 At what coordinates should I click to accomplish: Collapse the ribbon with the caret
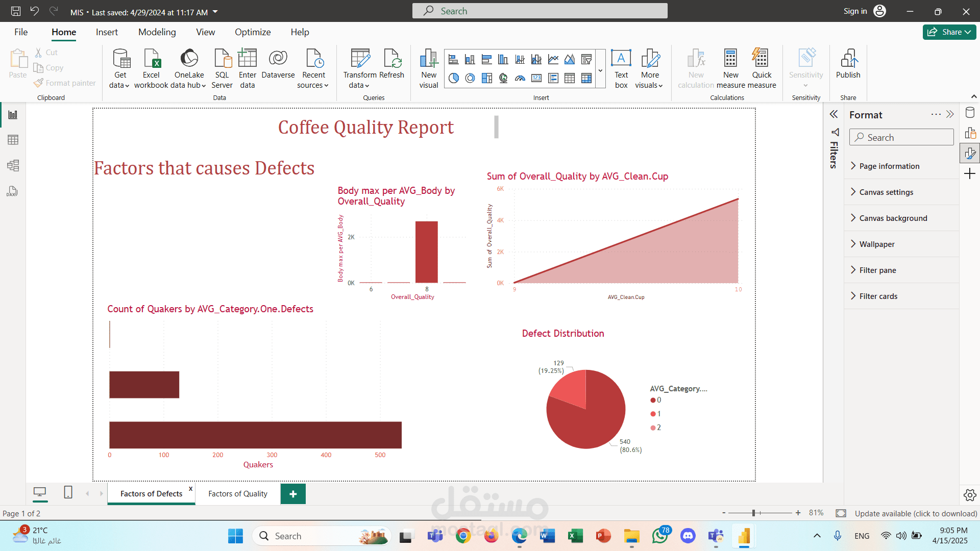tap(974, 96)
